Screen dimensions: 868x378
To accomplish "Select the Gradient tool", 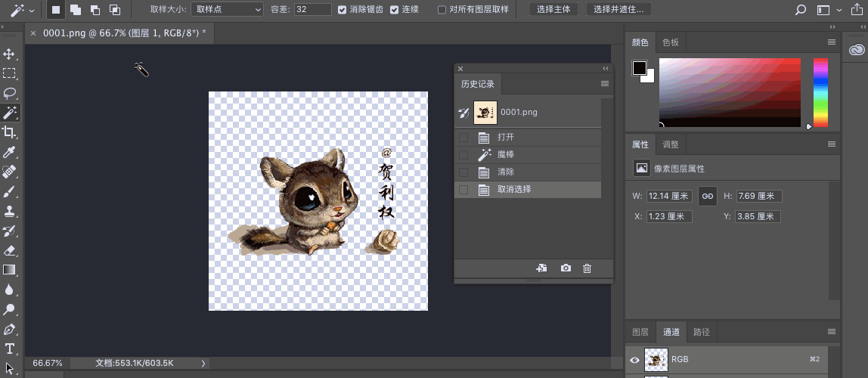I will point(9,270).
